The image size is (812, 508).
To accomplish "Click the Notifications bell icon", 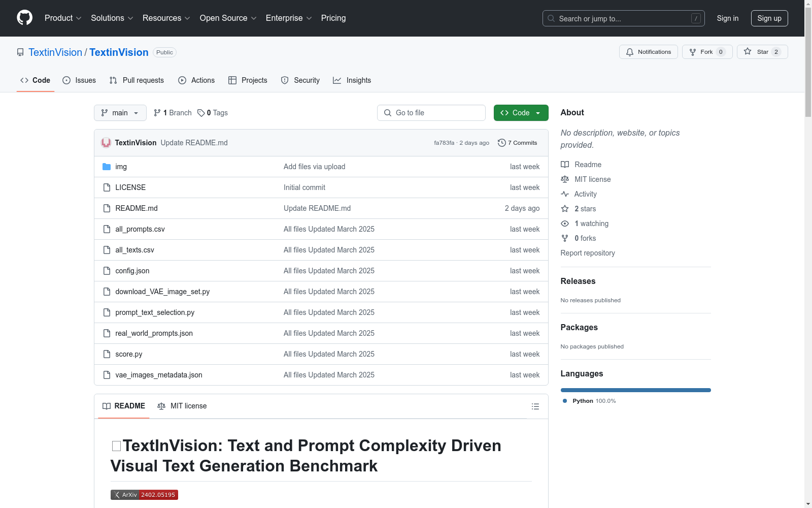I will pos(630,52).
